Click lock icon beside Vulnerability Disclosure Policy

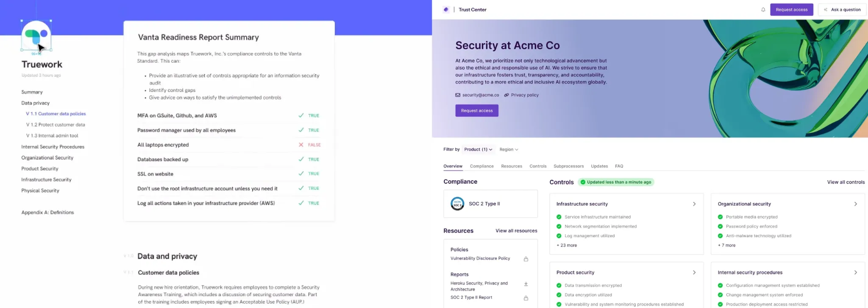pyautogui.click(x=526, y=259)
